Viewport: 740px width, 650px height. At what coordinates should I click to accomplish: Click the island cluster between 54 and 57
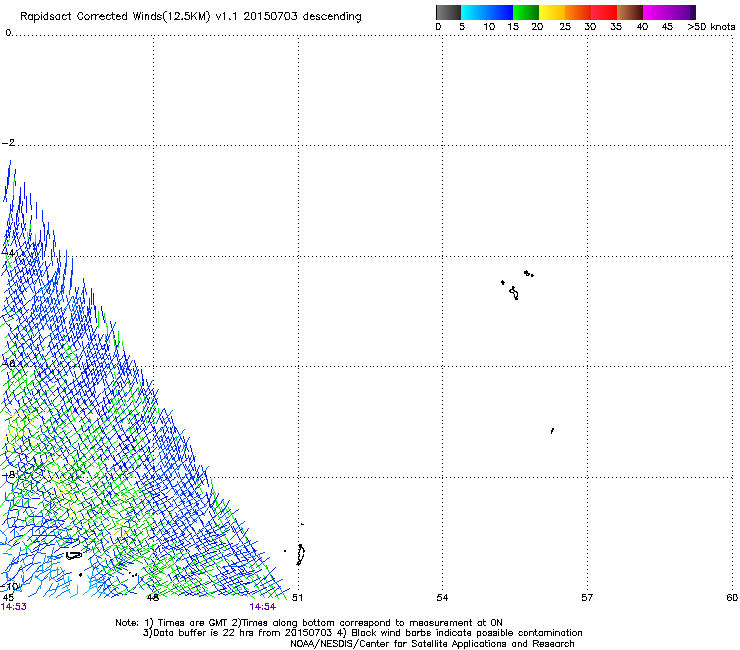(x=517, y=285)
